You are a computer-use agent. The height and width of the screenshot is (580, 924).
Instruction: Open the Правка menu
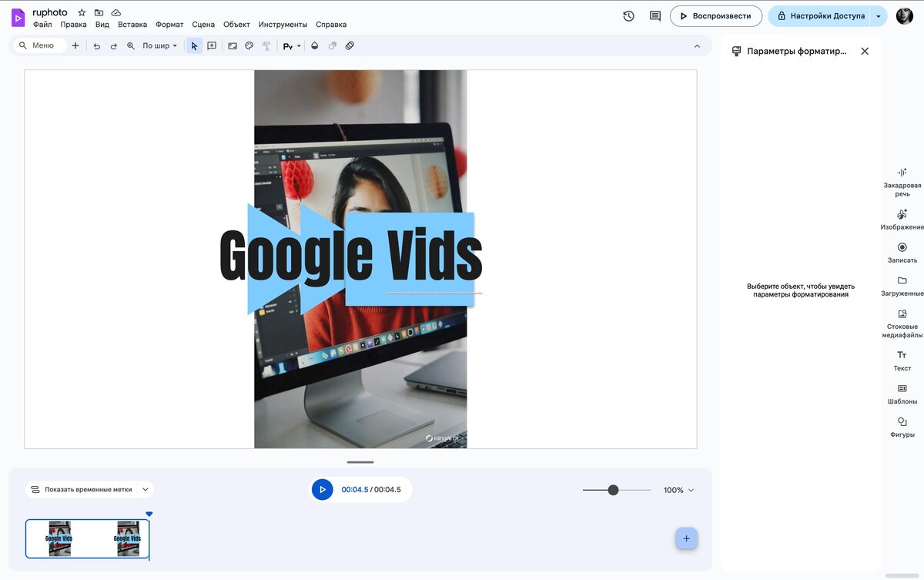click(x=74, y=25)
